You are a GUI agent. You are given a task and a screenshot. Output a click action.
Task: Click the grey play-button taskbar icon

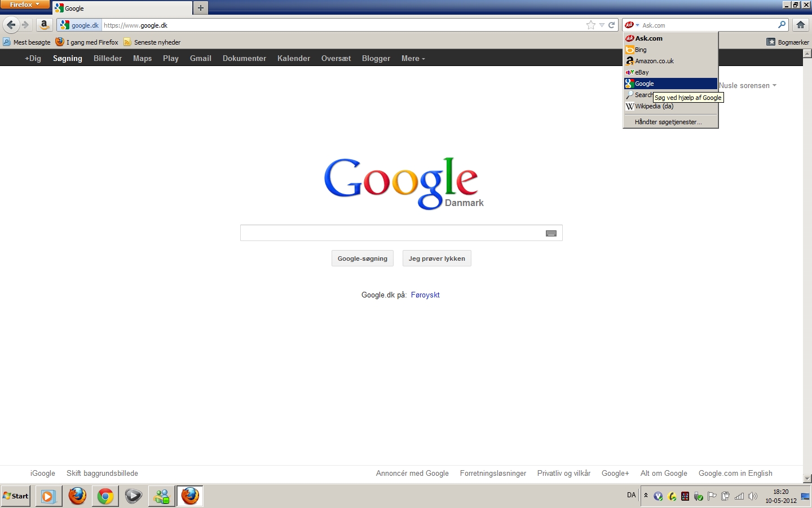(134, 496)
